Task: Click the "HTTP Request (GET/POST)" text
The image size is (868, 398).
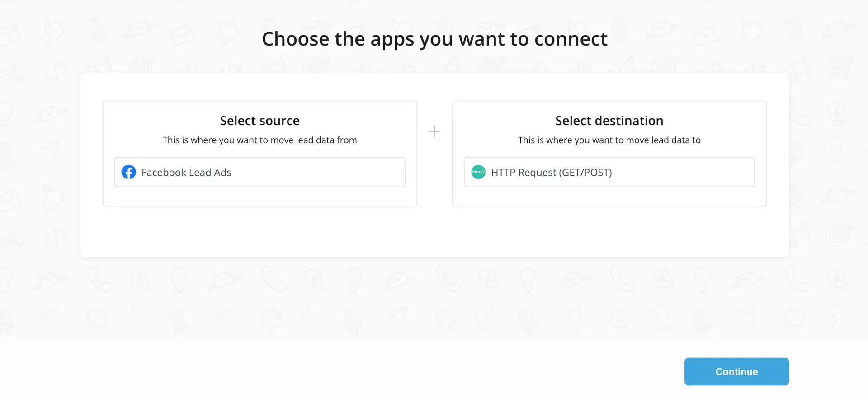Action: click(551, 173)
